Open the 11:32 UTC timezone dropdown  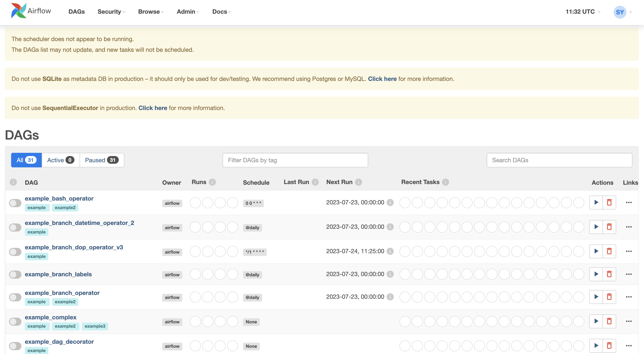[583, 12]
